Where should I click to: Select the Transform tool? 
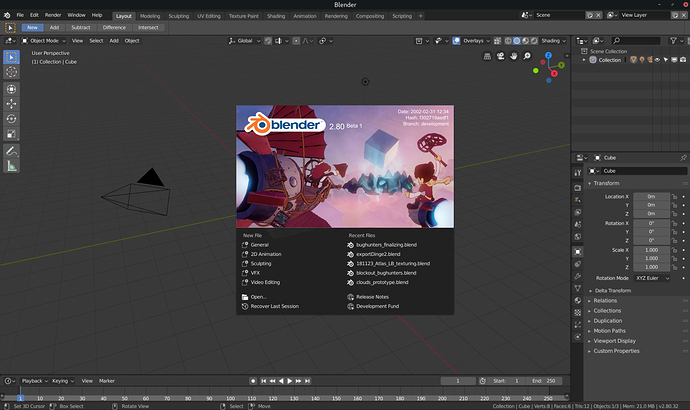click(11, 89)
